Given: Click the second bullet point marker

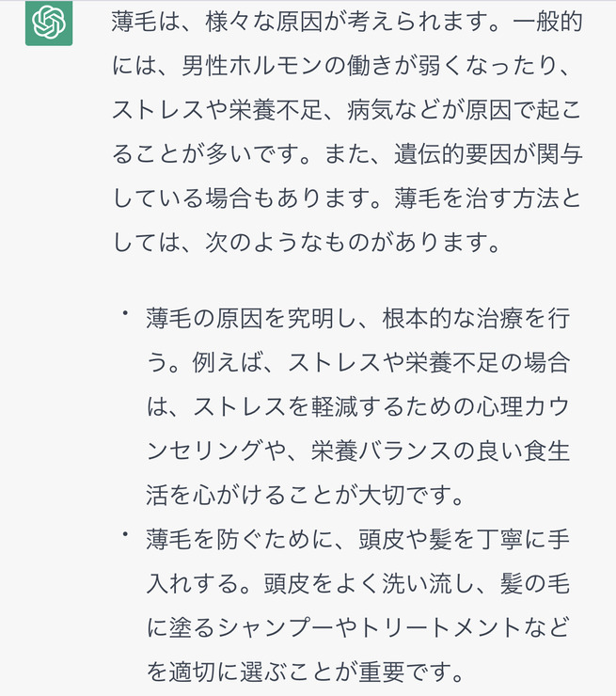Looking at the screenshot, I should [x=126, y=534].
